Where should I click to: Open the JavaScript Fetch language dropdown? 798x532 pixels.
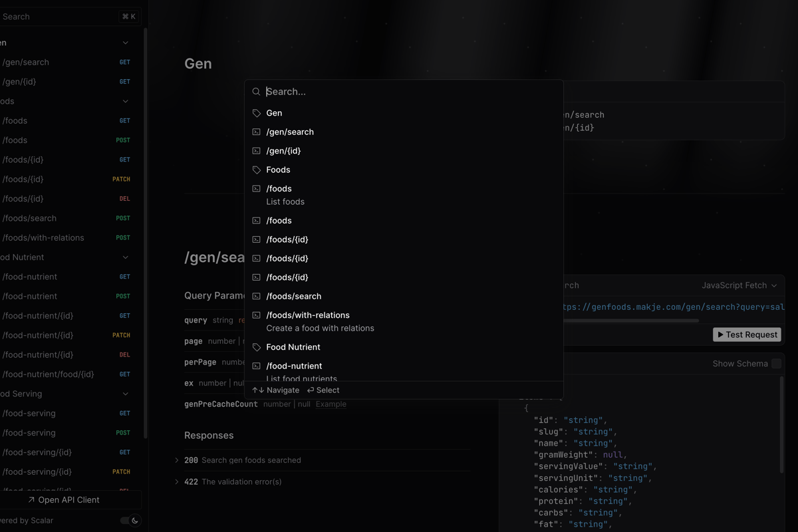(739, 285)
